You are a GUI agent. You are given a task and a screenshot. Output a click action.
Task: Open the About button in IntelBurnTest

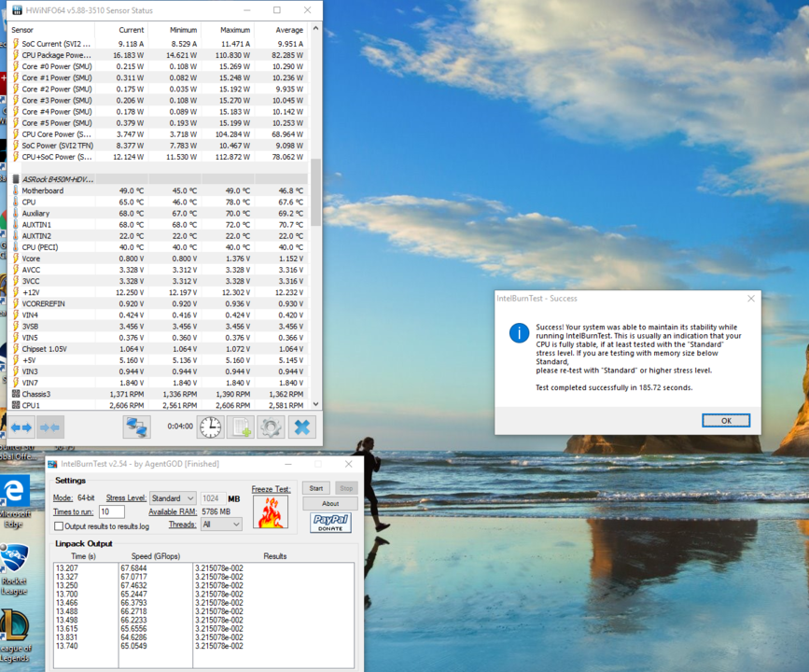pos(330,503)
